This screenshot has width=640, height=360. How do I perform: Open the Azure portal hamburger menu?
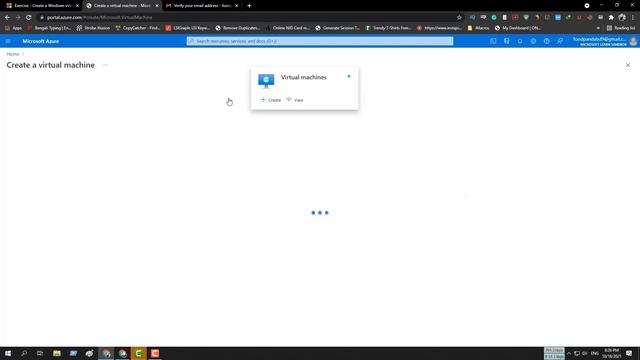point(8,41)
